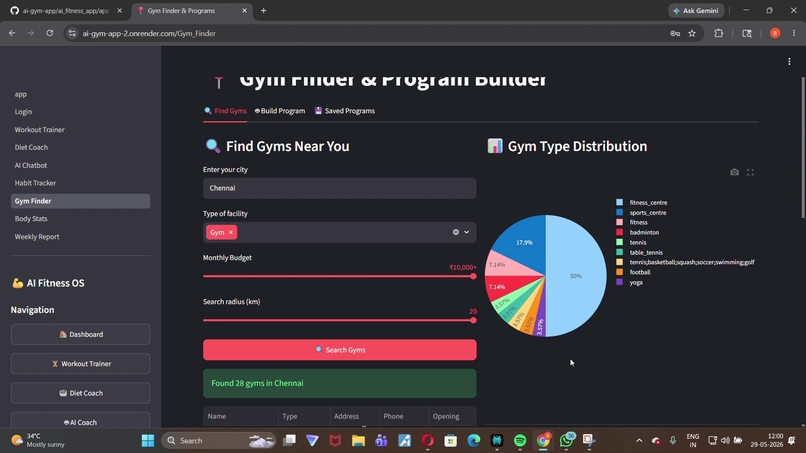The width and height of the screenshot is (806, 453).
Task: Open WhatsApp from the taskbar
Action: click(566, 441)
